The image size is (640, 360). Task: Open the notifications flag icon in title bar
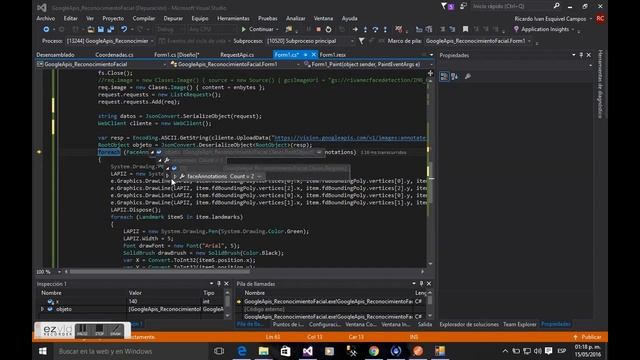click(444, 6)
